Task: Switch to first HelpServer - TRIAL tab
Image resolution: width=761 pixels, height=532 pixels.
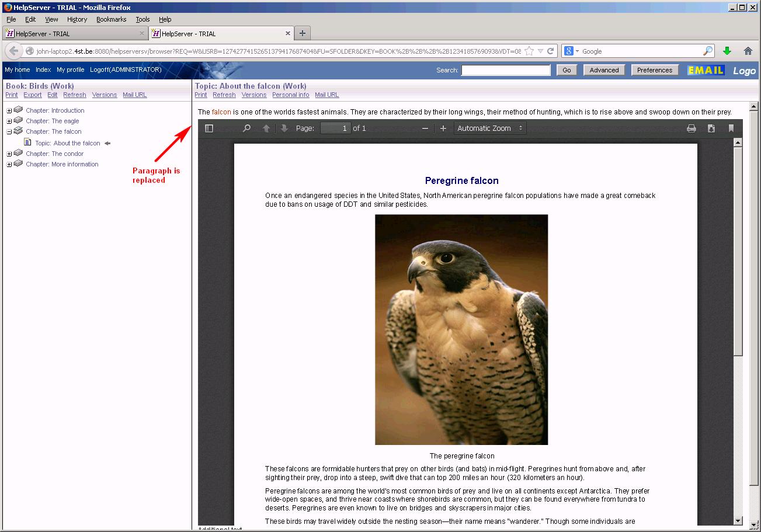Action: [x=75, y=33]
